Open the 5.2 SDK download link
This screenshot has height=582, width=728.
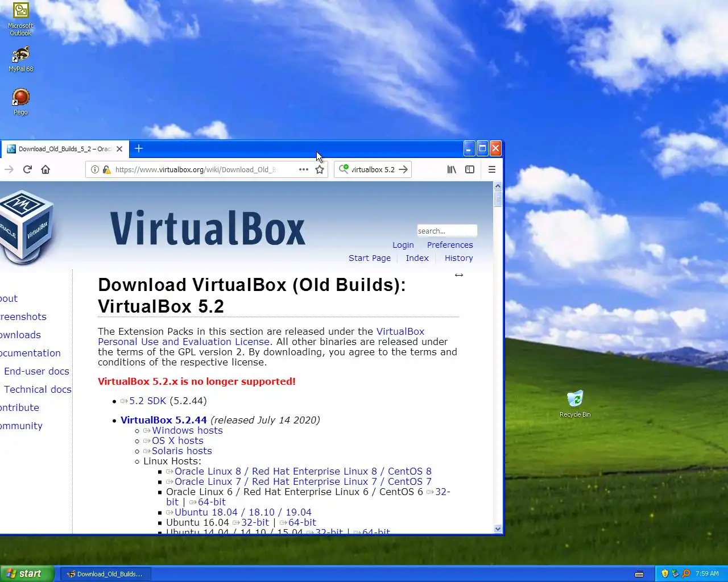coord(147,401)
